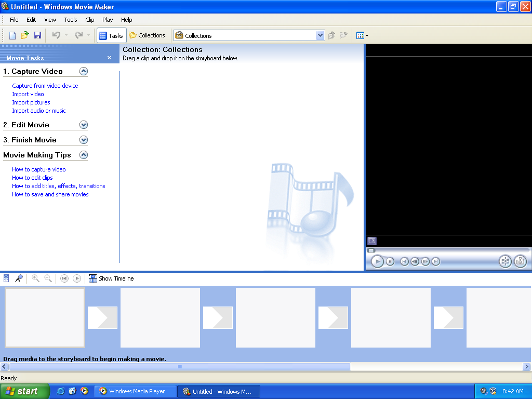Click the storyboard scroll left arrow

coord(4,366)
